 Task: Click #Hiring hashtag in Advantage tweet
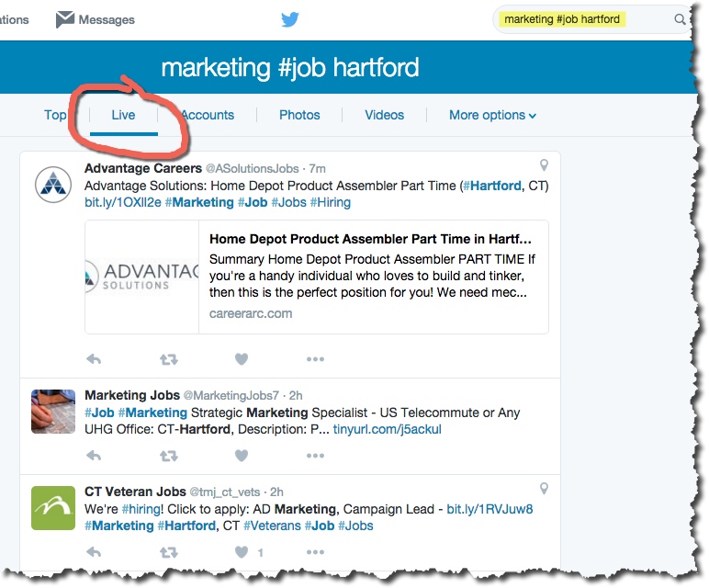(x=330, y=202)
